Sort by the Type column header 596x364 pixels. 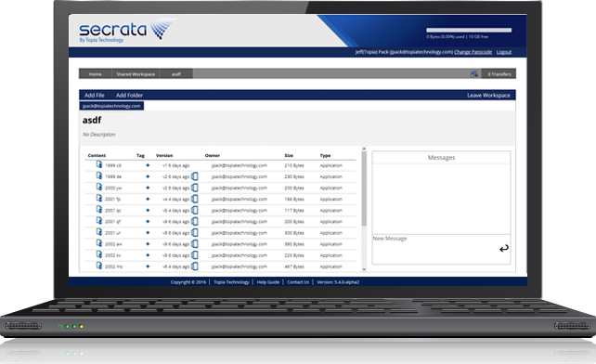325,155
